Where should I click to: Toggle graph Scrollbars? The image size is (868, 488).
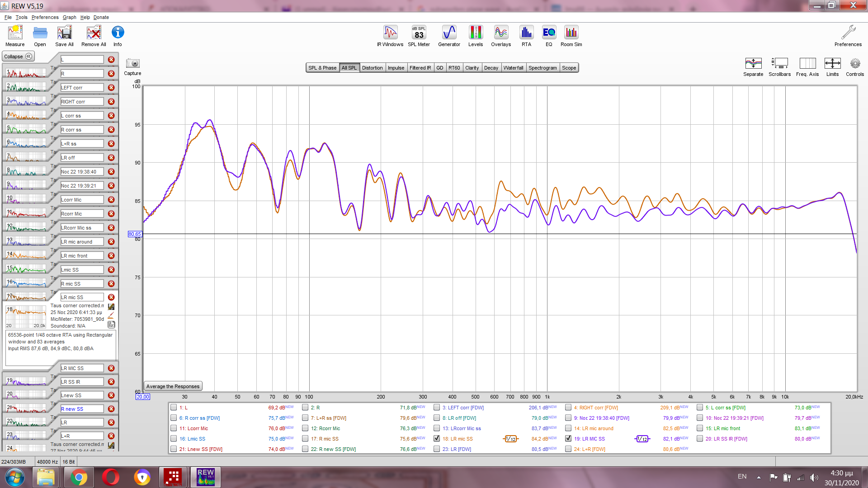point(779,66)
